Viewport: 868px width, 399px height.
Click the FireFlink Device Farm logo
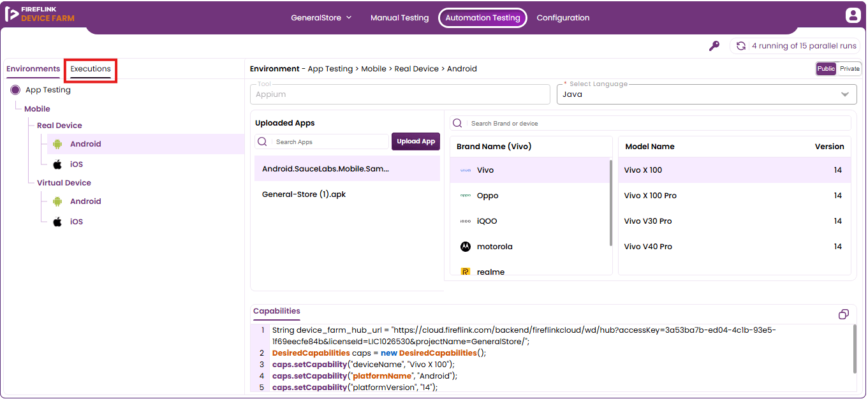pyautogui.click(x=40, y=14)
